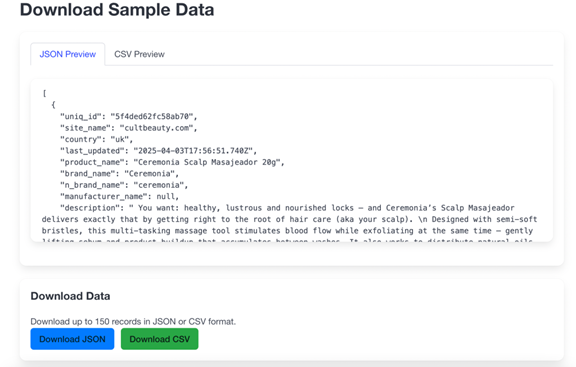Click the "Download up to 150 records" text
Viewport: 576px width, 367px height.
click(133, 321)
